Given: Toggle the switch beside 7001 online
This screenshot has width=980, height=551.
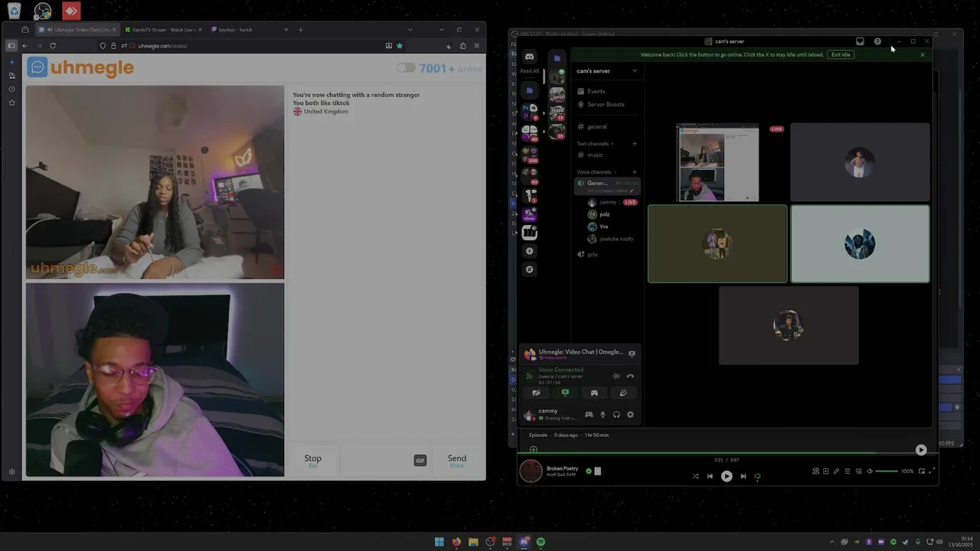Looking at the screenshot, I should click(406, 68).
